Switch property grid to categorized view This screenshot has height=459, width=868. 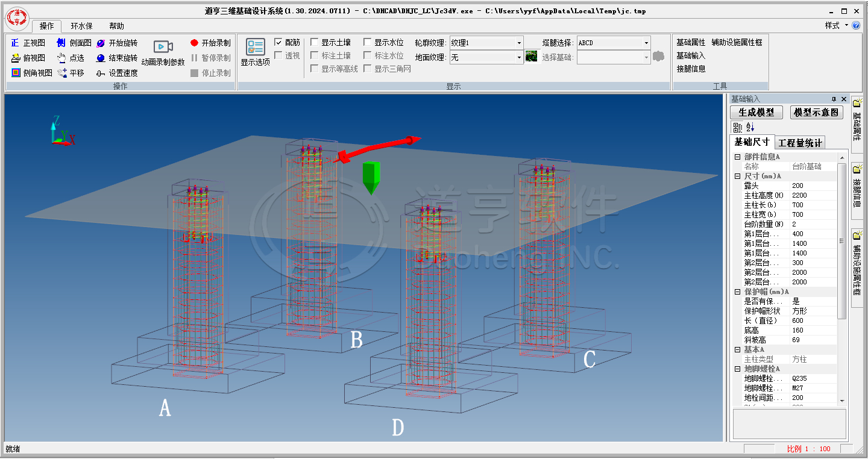point(738,127)
